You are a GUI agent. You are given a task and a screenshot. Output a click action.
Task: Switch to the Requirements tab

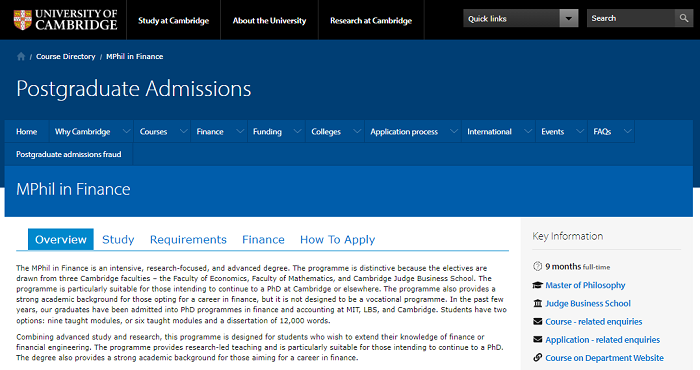(188, 240)
